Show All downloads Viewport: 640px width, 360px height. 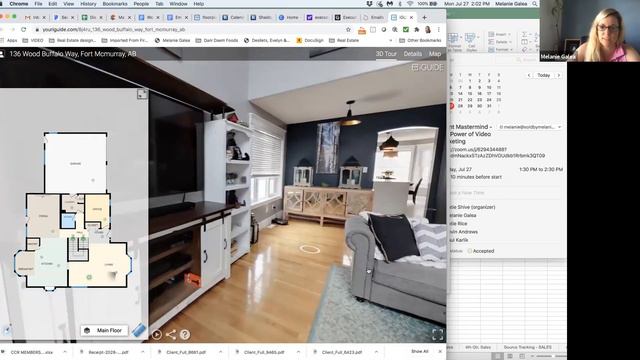coord(420,351)
